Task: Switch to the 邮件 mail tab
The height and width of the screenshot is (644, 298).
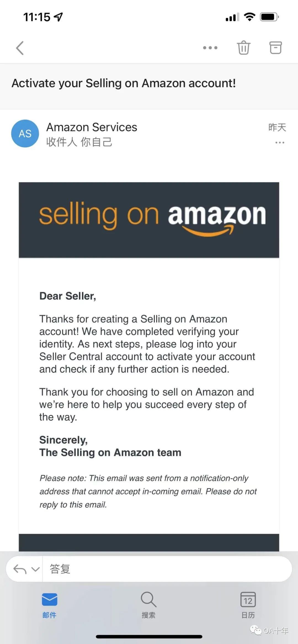Action: pos(50,604)
